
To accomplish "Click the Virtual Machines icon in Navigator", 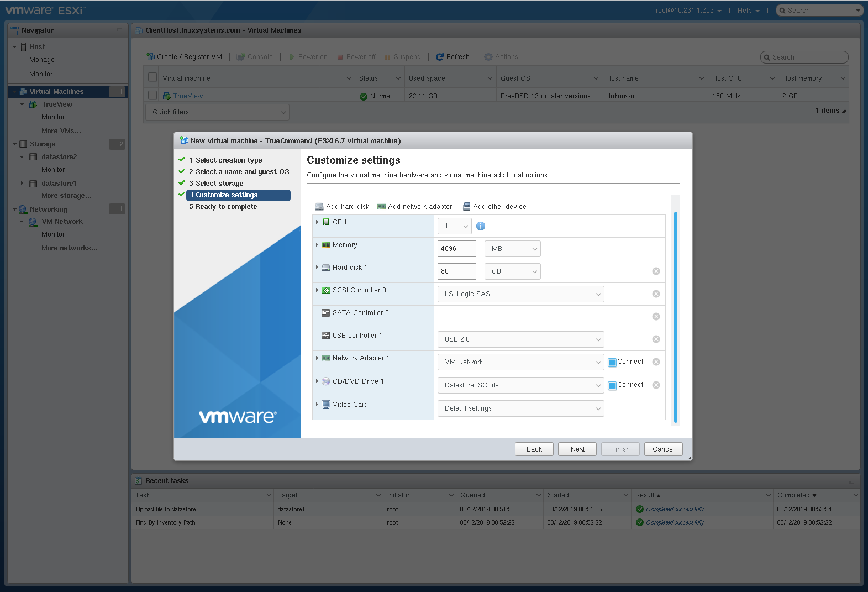I will (23, 92).
